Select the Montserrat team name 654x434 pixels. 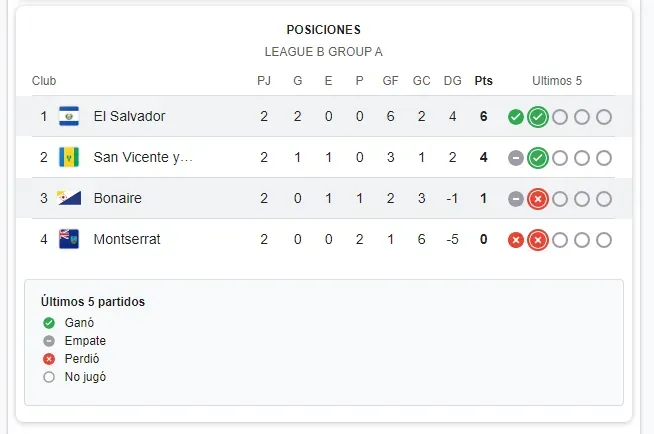click(127, 239)
